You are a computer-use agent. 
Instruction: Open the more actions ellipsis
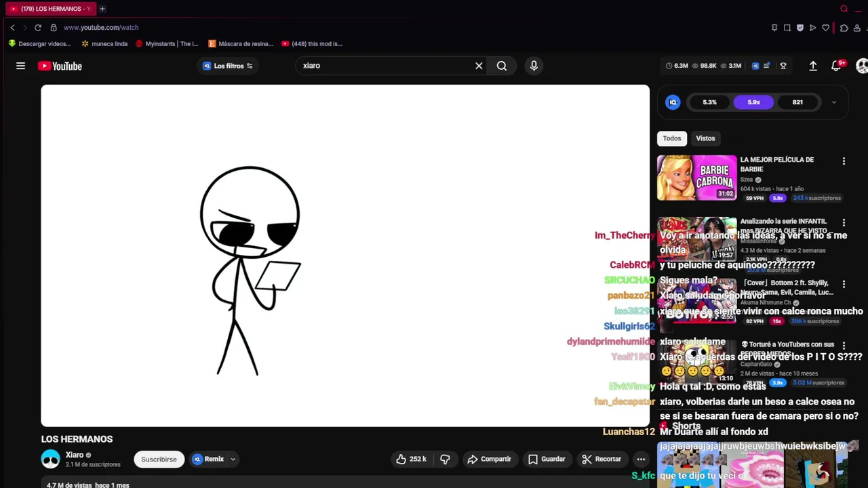641,459
